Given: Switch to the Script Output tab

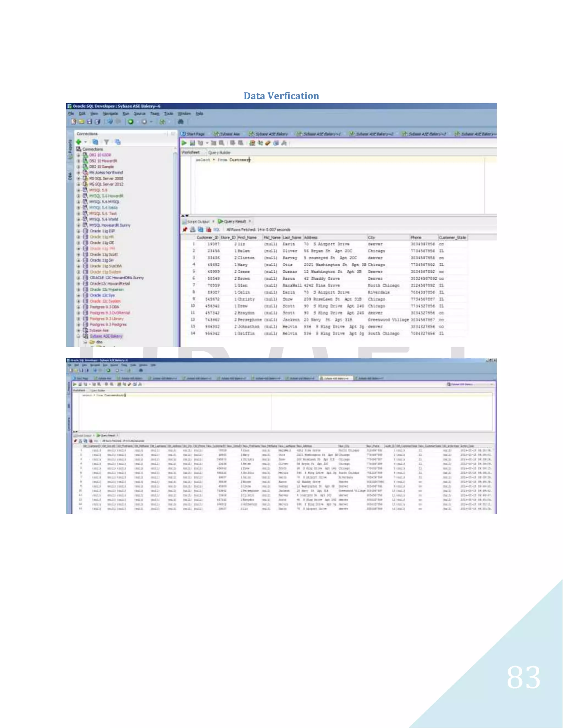Looking at the screenshot, I should 198,222.
